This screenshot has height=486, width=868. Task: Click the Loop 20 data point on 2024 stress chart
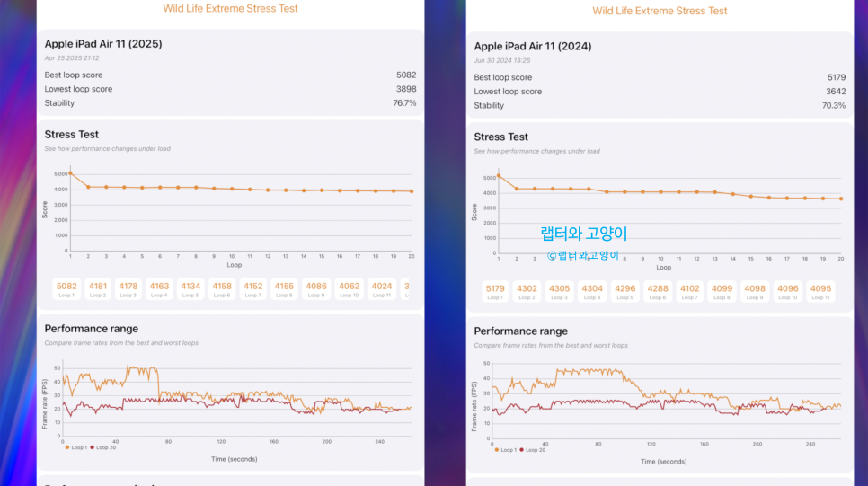click(841, 199)
